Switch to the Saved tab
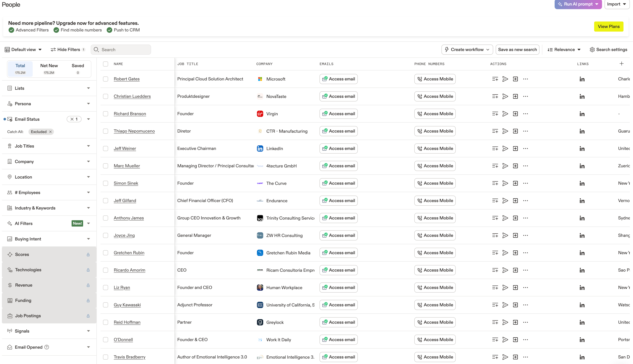Image resolution: width=633 pixels, height=364 pixels. (x=78, y=68)
